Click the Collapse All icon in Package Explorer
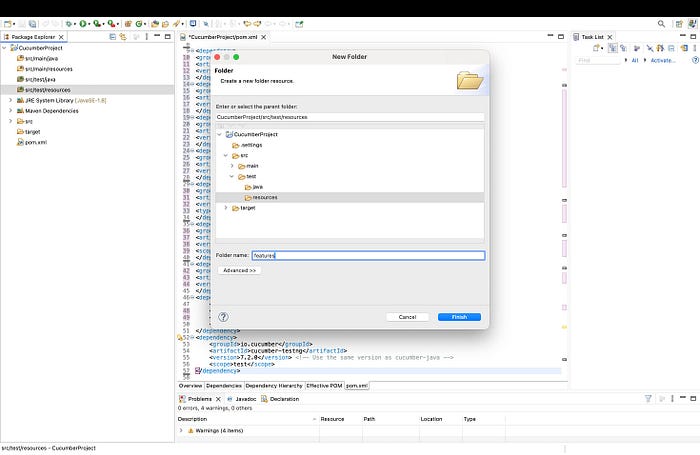 tap(112, 37)
